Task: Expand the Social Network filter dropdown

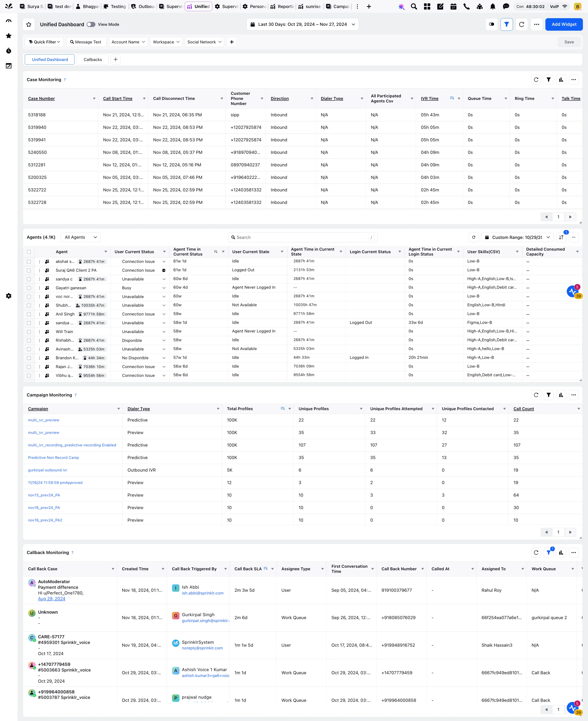Action: [204, 42]
